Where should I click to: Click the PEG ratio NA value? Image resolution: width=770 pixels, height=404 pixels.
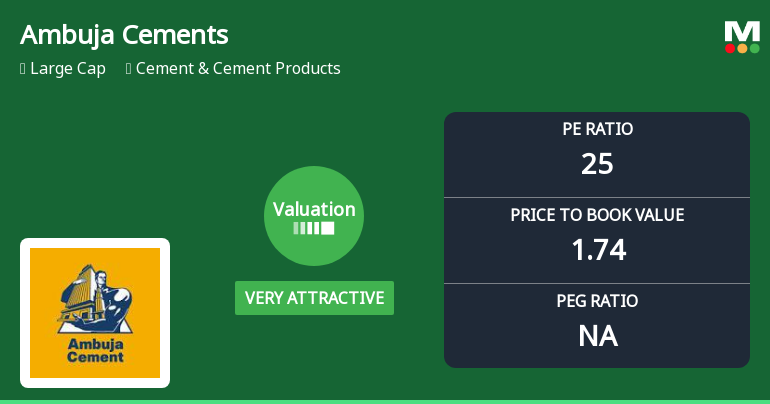click(597, 336)
